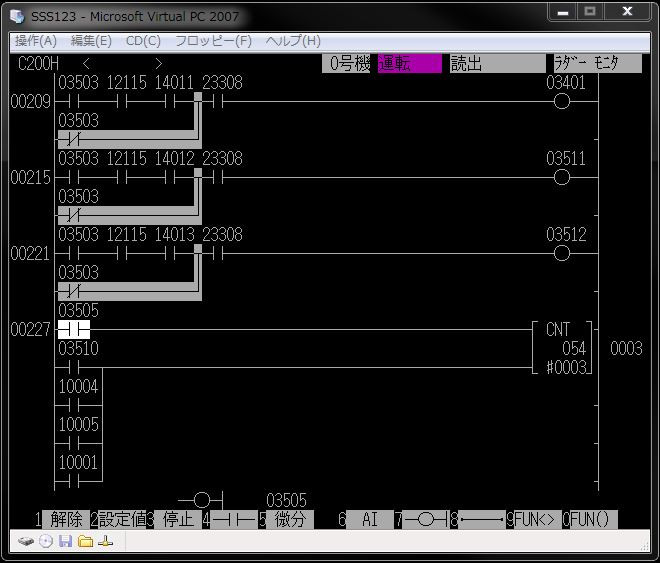Click contact 10004 in the parallel branch
This screenshot has height=563, width=660.
tap(74, 405)
